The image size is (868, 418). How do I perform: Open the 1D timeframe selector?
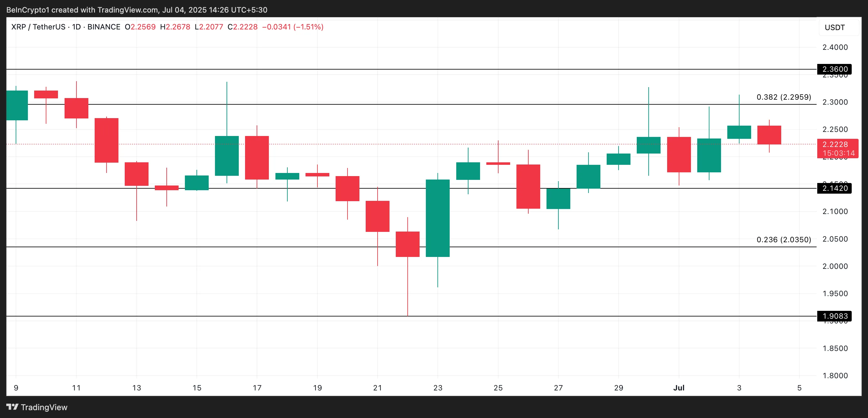pyautogui.click(x=77, y=27)
